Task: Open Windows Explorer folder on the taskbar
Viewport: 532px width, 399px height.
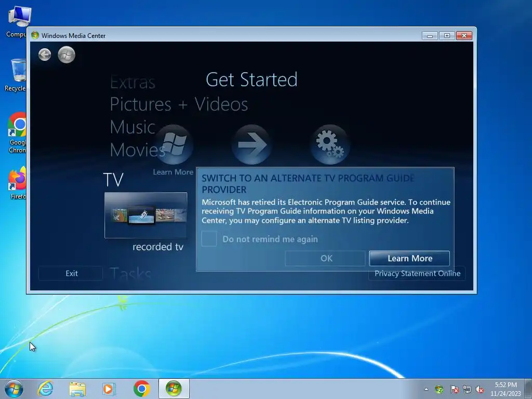Action: click(77, 389)
